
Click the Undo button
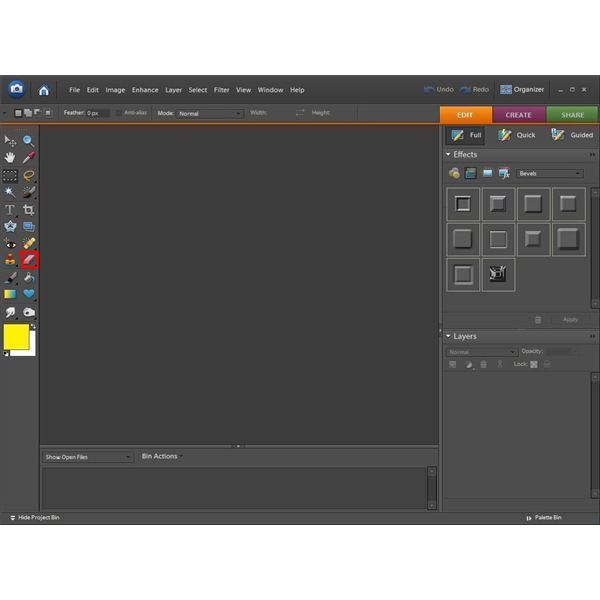439,90
